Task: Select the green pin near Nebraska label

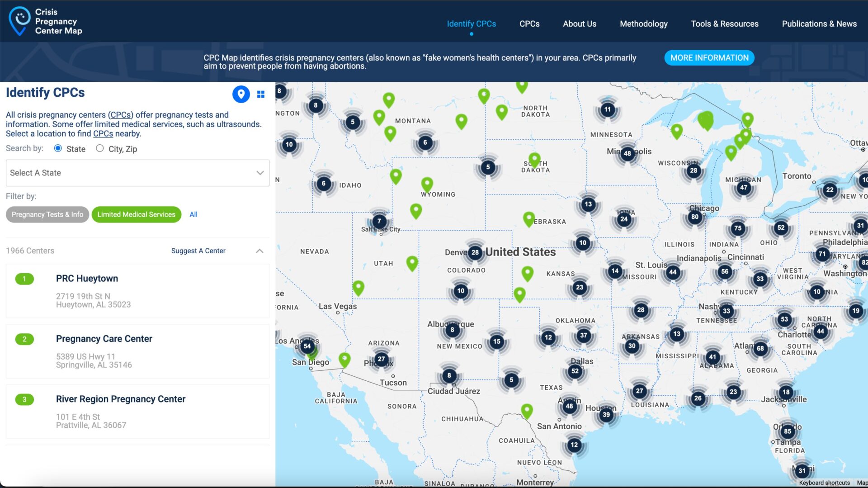Action: pyautogui.click(x=528, y=219)
